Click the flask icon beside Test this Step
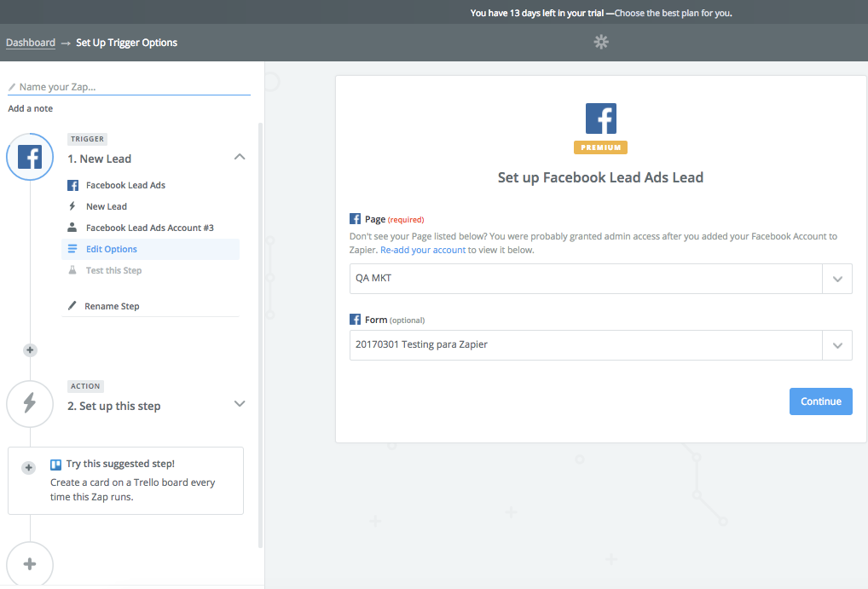This screenshot has height=589, width=868. (72, 270)
